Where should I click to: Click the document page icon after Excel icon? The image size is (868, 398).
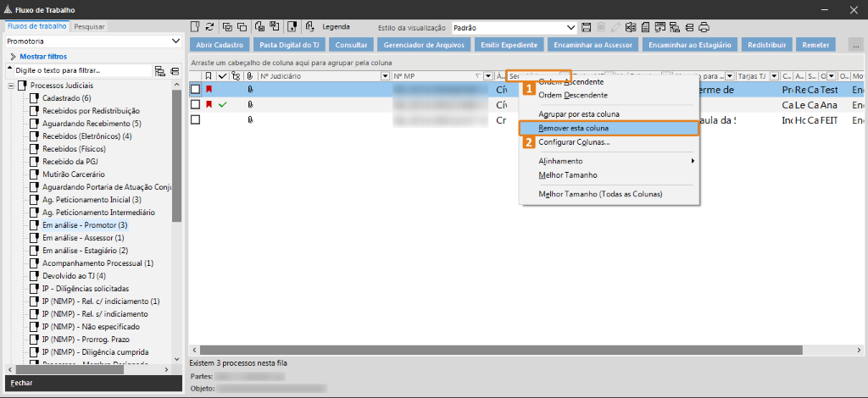tap(645, 27)
